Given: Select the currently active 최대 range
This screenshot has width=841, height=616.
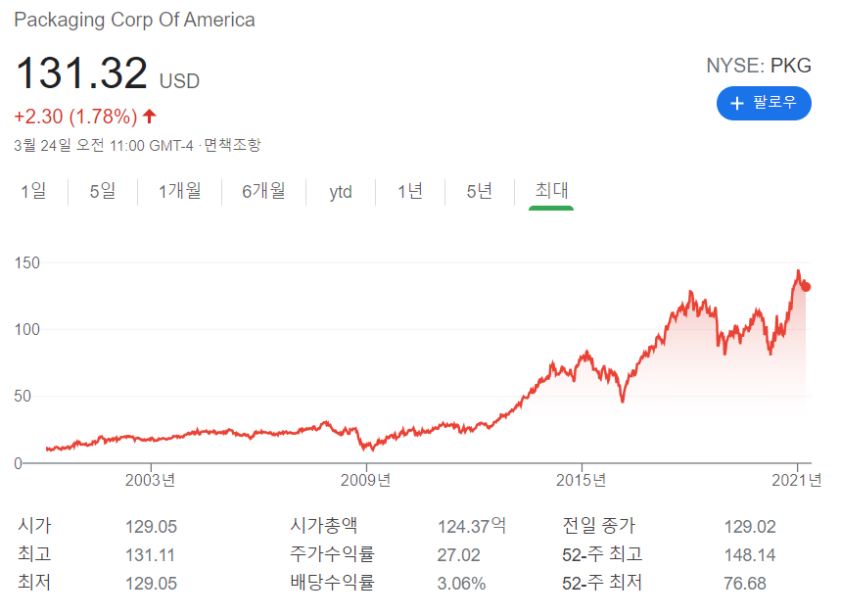Looking at the screenshot, I should pos(550,192).
